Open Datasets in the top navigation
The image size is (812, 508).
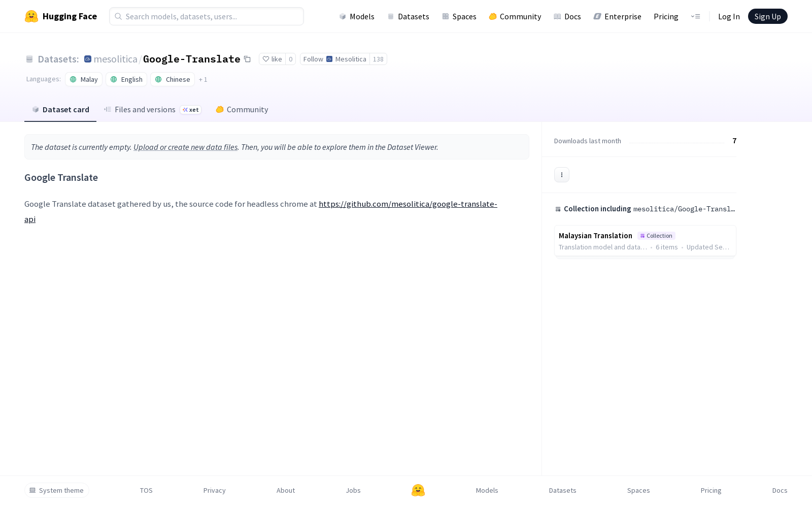point(408,16)
